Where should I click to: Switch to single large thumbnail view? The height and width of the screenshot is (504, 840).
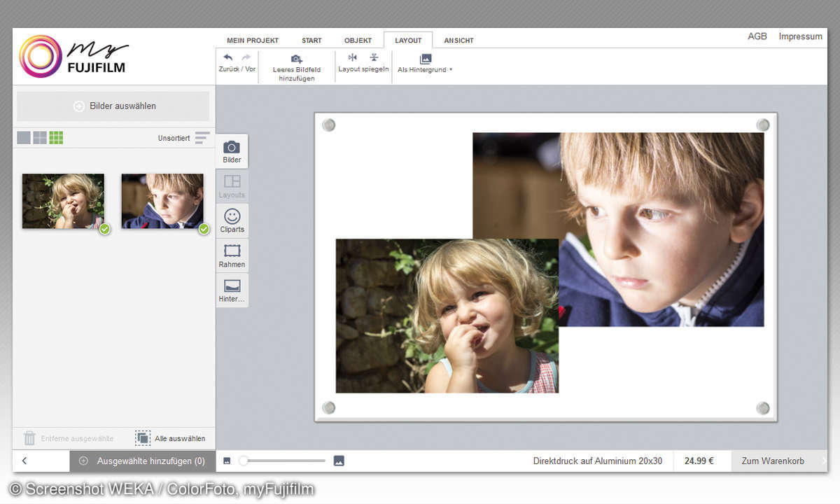coord(24,138)
